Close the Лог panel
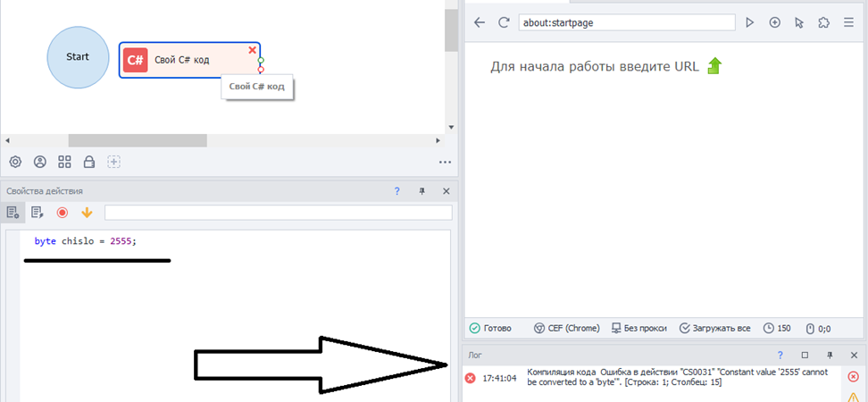 pos(855,355)
